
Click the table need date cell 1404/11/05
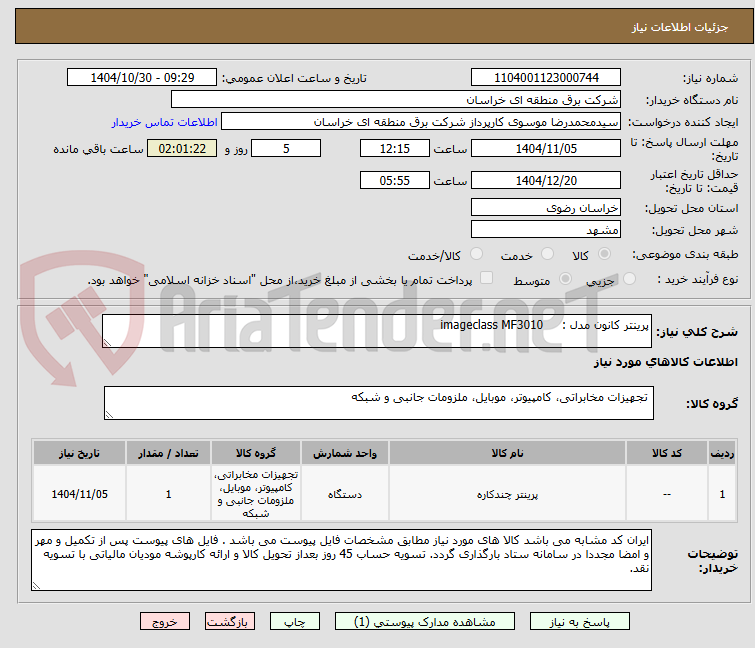coord(79,494)
